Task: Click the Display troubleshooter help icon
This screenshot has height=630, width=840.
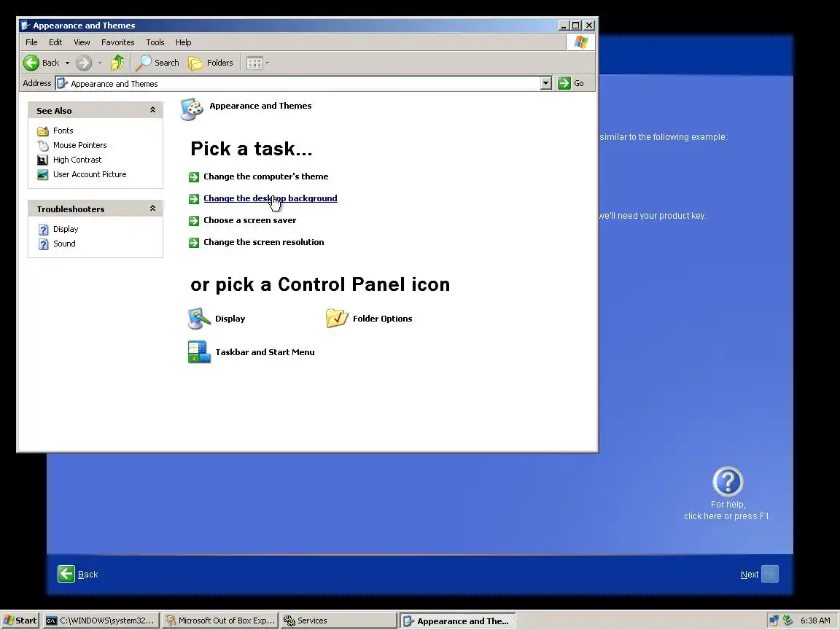Action: pos(44,229)
